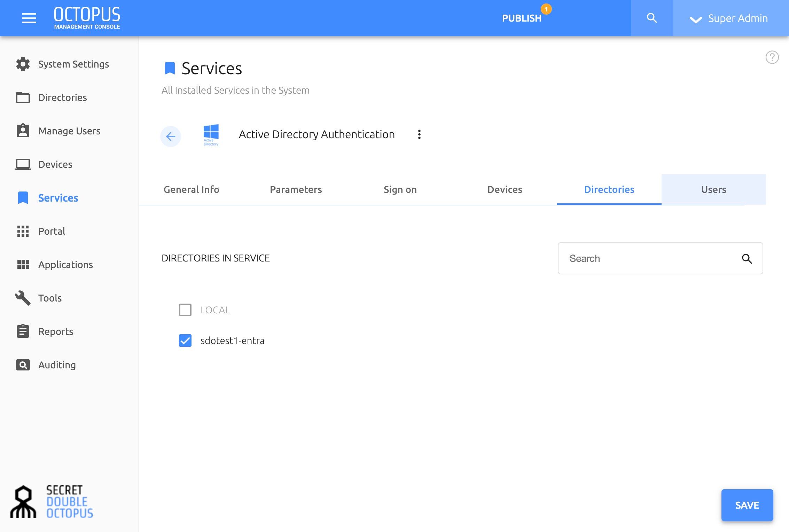Click the Directories folder icon
This screenshot has height=532, width=789.
23,97
